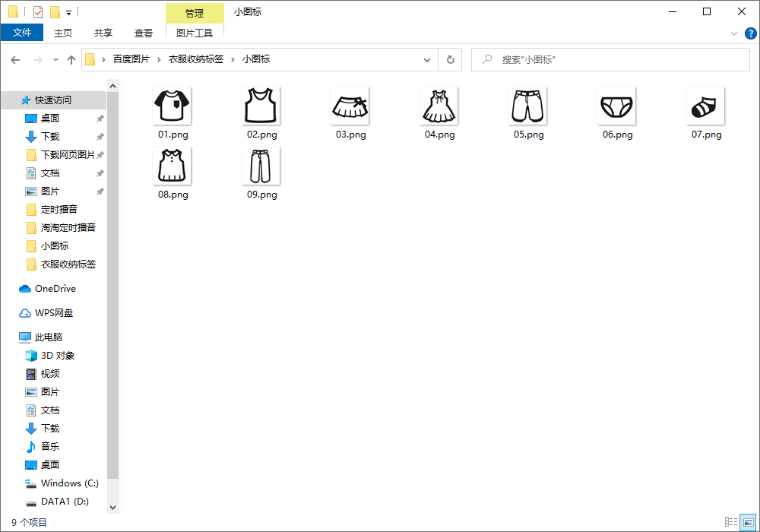Open the chevron after 衣服收纳标签 in breadcrumb

[233, 59]
